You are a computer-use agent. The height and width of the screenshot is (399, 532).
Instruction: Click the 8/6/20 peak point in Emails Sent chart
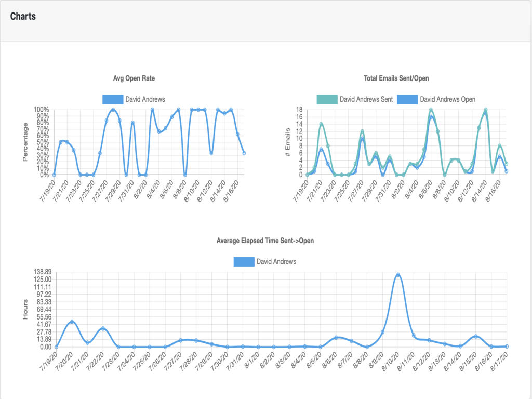click(431, 110)
